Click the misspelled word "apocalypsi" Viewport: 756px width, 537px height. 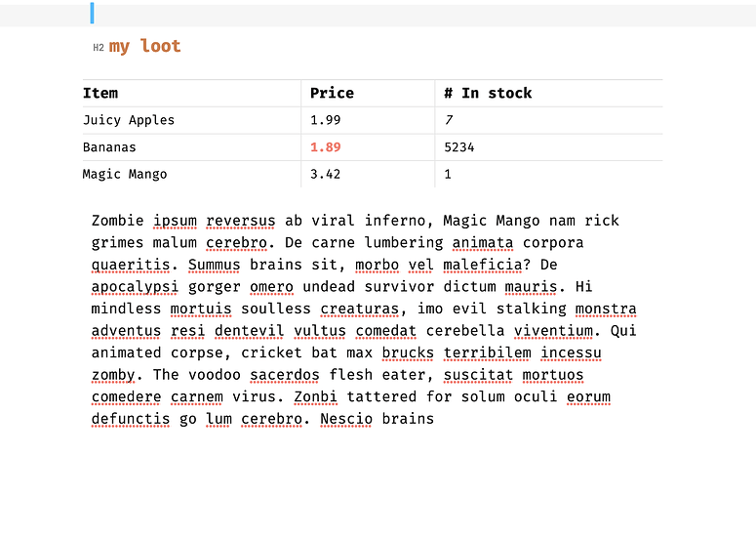pyautogui.click(x=136, y=287)
